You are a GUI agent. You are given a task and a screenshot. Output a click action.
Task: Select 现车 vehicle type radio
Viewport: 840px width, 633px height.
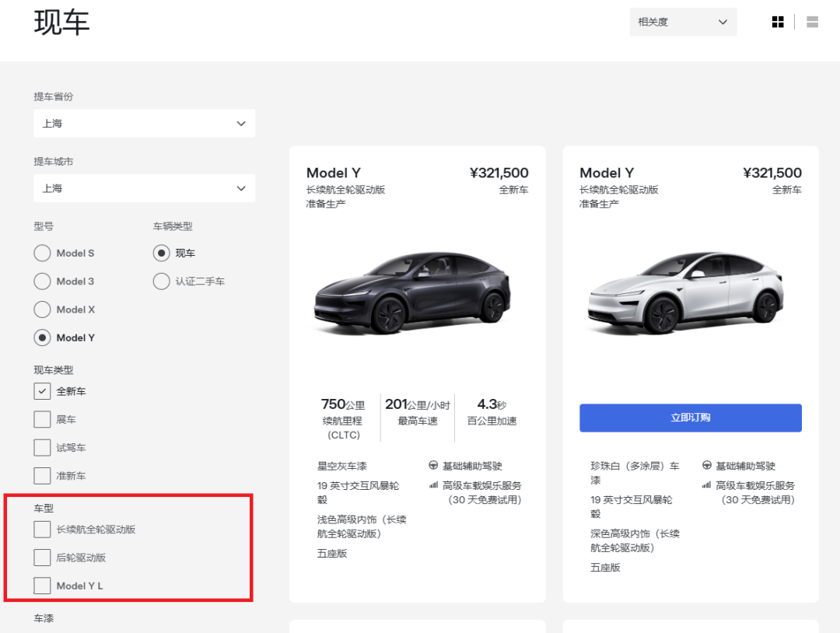pos(161,254)
